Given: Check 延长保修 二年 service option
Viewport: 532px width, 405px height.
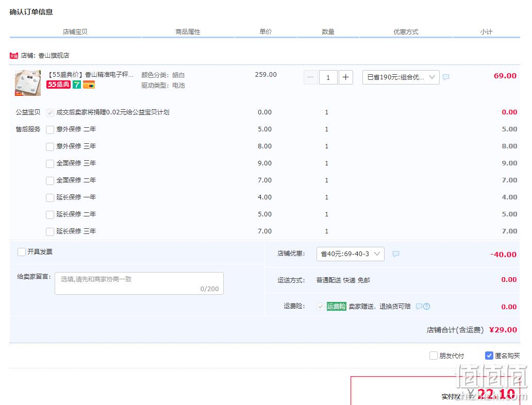Looking at the screenshot, I should (x=50, y=214).
